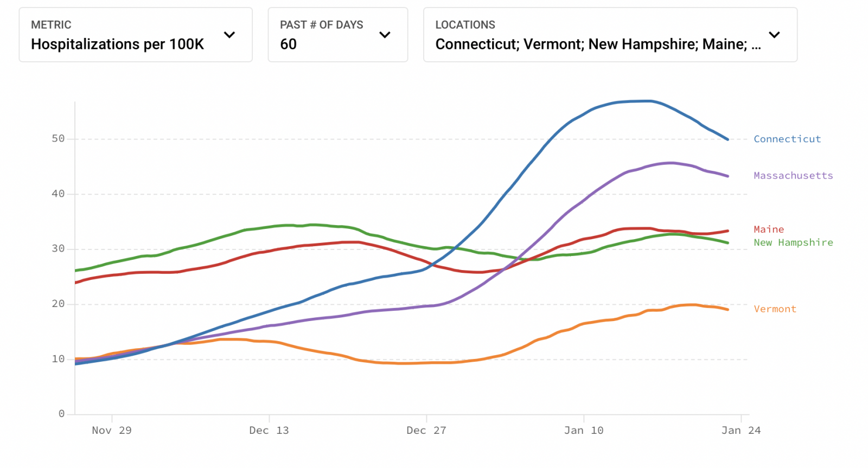The height and width of the screenshot is (468, 868).
Task: Click the Jan 10 date tick label
Action: 584,431
